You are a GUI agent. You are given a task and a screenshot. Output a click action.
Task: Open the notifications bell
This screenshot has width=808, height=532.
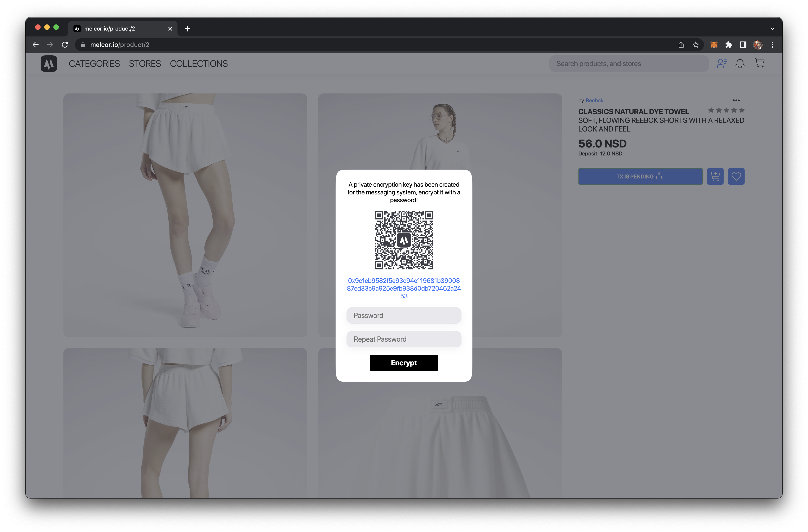click(740, 63)
